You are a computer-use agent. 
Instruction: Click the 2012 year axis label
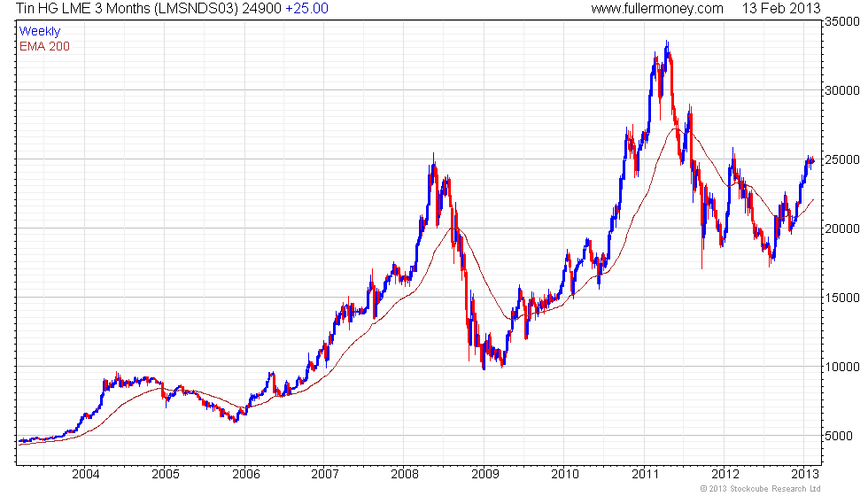click(725, 474)
